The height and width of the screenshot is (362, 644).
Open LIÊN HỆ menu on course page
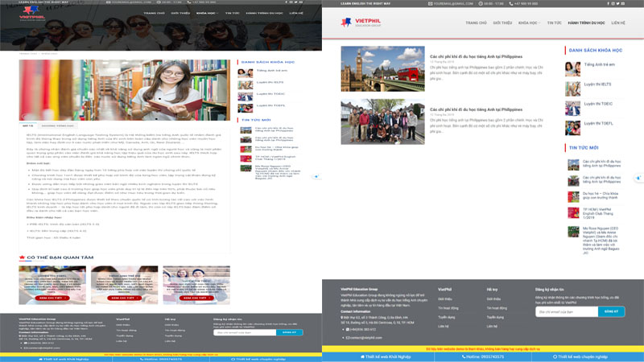coord(296,13)
